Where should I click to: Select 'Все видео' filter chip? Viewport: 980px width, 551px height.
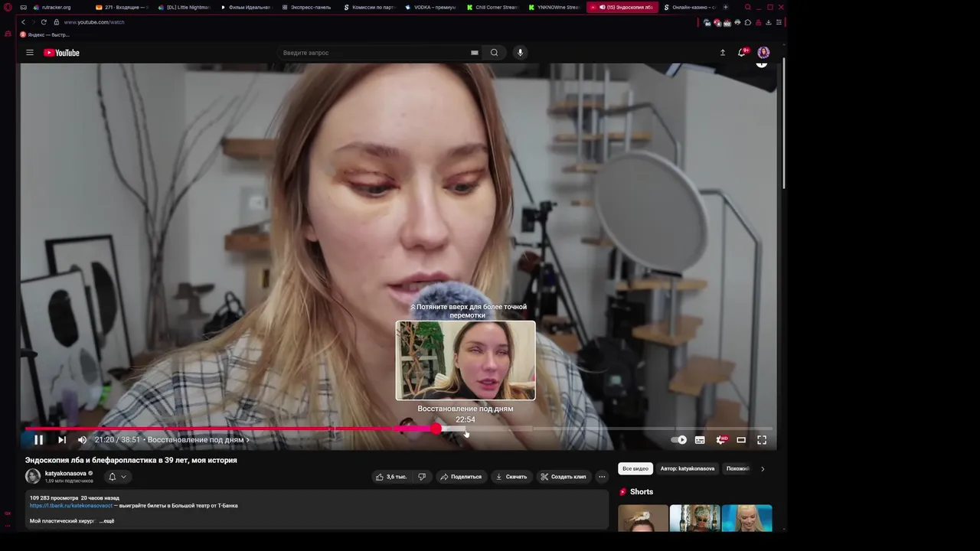tap(635, 468)
